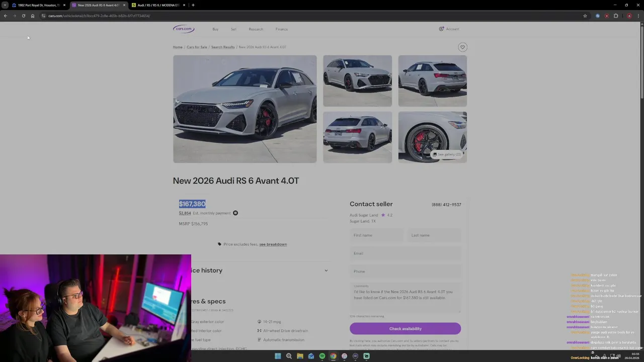Image resolution: width=644 pixels, height=362 pixels.
Task: Open the rear three-quarter view thumbnail
Action: tap(357, 137)
